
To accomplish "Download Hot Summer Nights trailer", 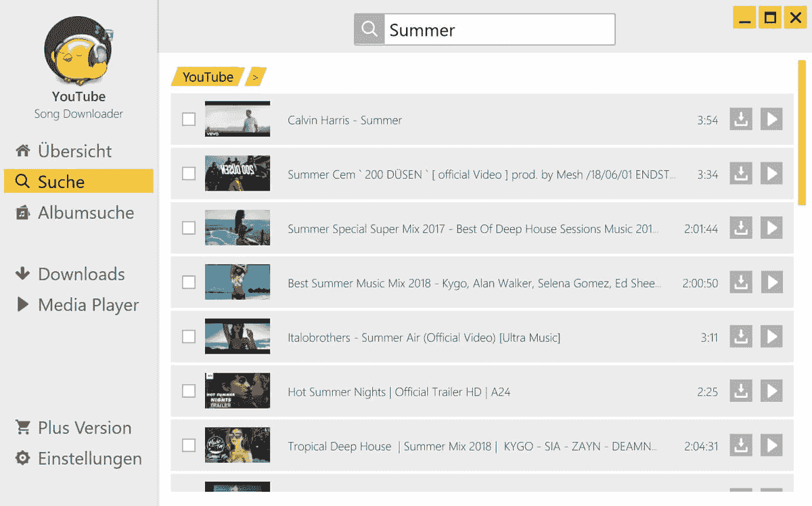I will [741, 391].
